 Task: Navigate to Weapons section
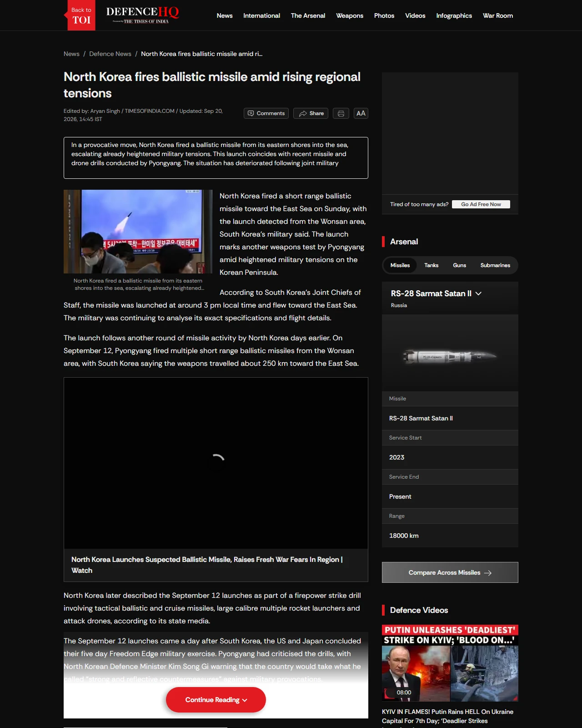pyautogui.click(x=350, y=15)
